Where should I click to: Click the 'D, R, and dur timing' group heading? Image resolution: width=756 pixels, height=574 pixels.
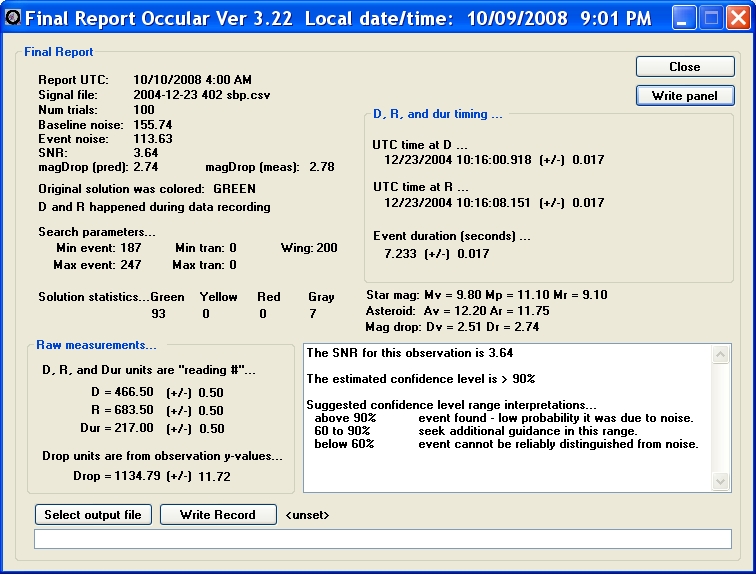pos(438,114)
